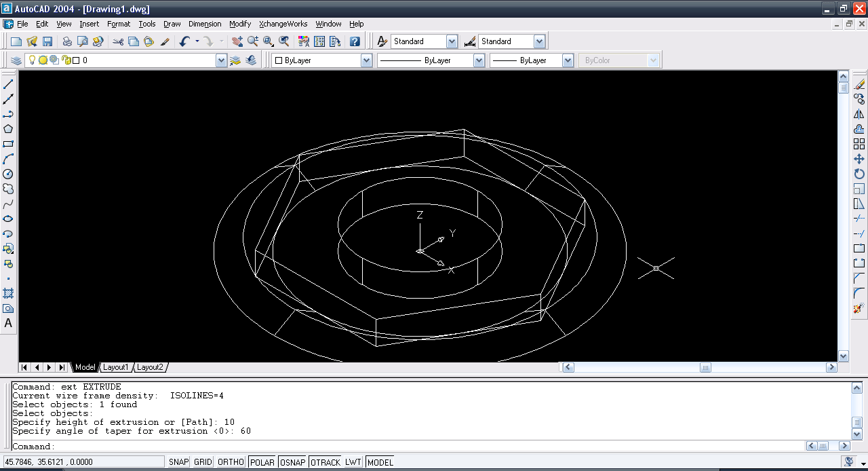This screenshot has height=471, width=868.
Task: Activate Zoom Realtime tool
Action: click(x=252, y=41)
